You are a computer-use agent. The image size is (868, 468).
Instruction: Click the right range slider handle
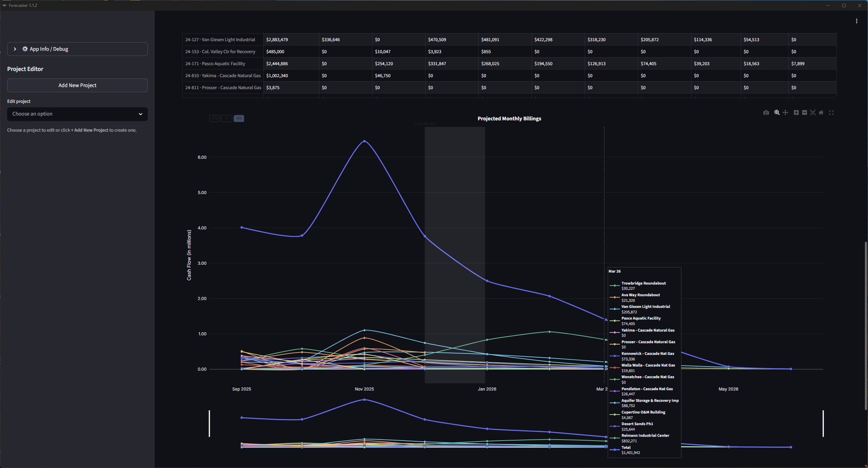pos(823,423)
